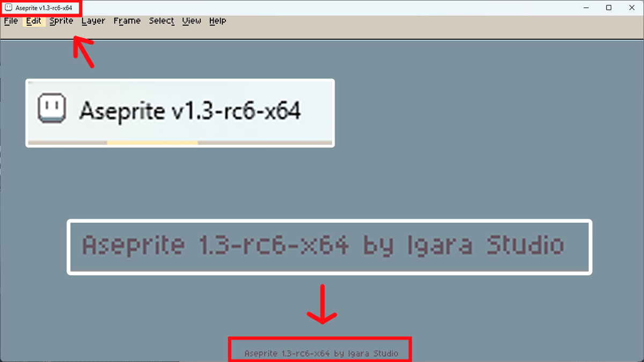Screen dimensions: 644x362
Task: Open the Layer menu
Action: click(x=93, y=21)
